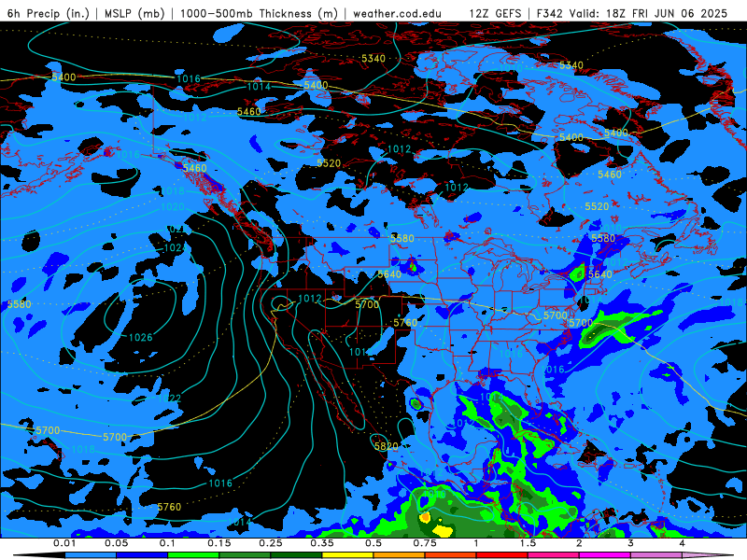Click '1000-500mb Thickness (m)' header text

259,13
